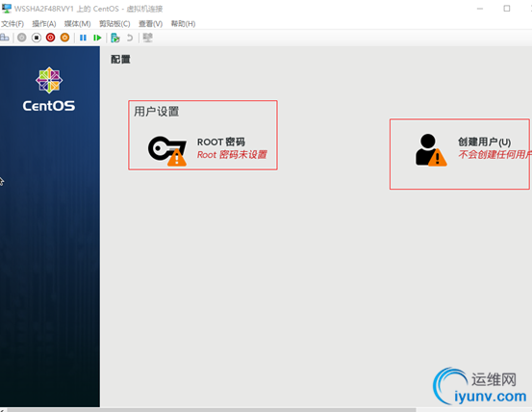The width and height of the screenshot is (532, 412).
Task: Pause the virtual machine
Action: click(83, 38)
